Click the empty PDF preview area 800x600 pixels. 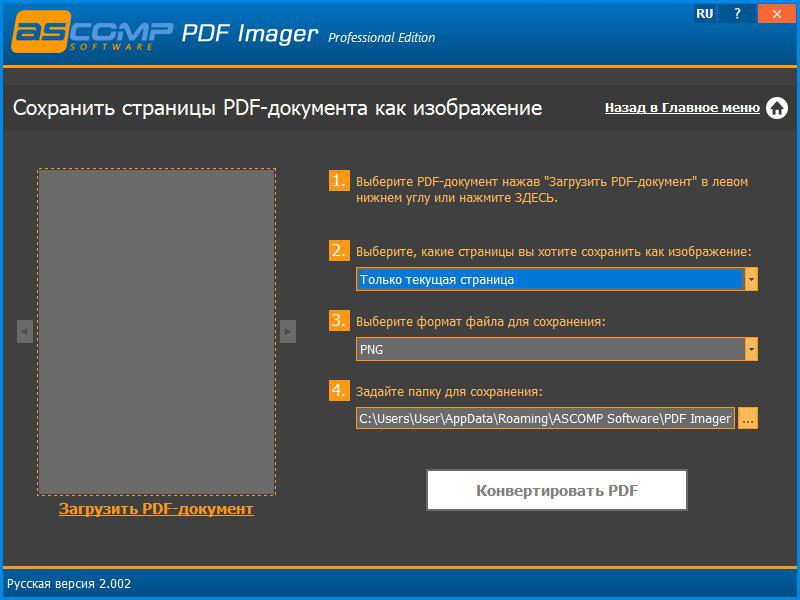coord(157,332)
